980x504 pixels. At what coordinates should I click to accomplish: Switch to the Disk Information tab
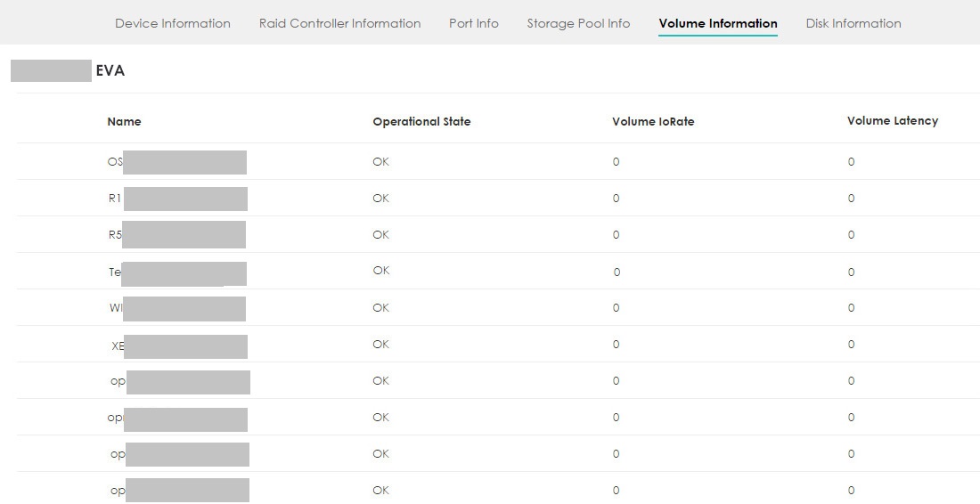(x=853, y=23)
